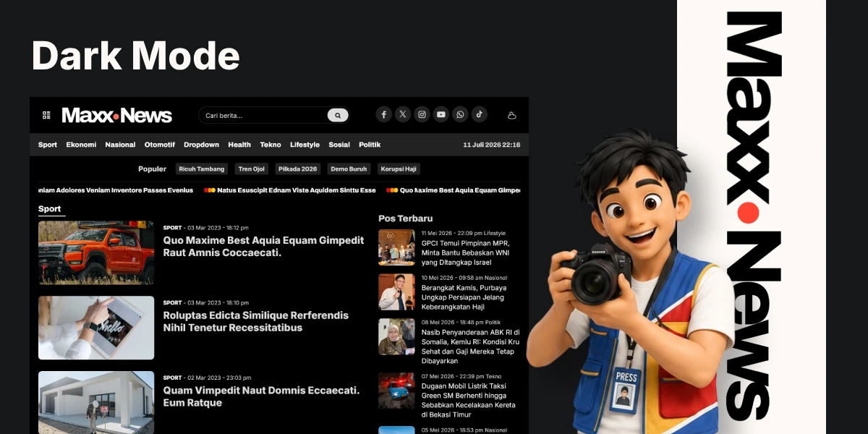Open the Sosial menu item

coord(339,145)
